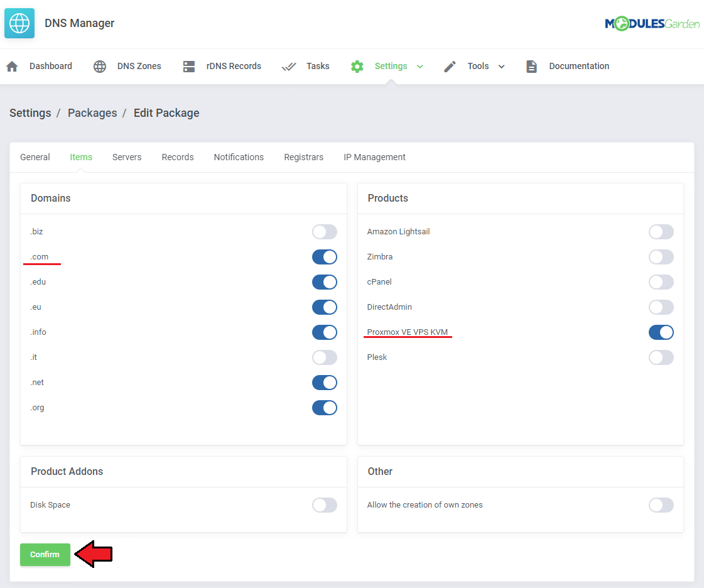
Task: Click the Dashboard home icon
Action: coord(12,67)
